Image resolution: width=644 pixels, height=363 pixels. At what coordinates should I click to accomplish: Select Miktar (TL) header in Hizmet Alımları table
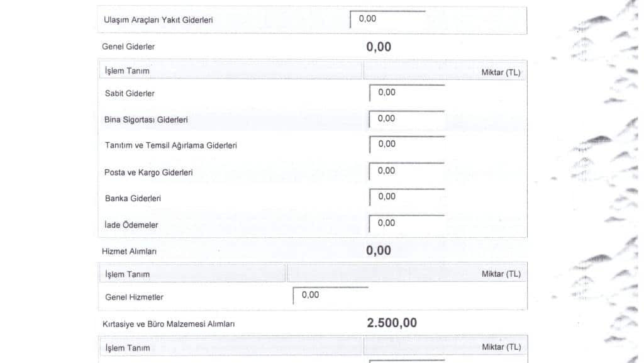(x=501, y=274)
